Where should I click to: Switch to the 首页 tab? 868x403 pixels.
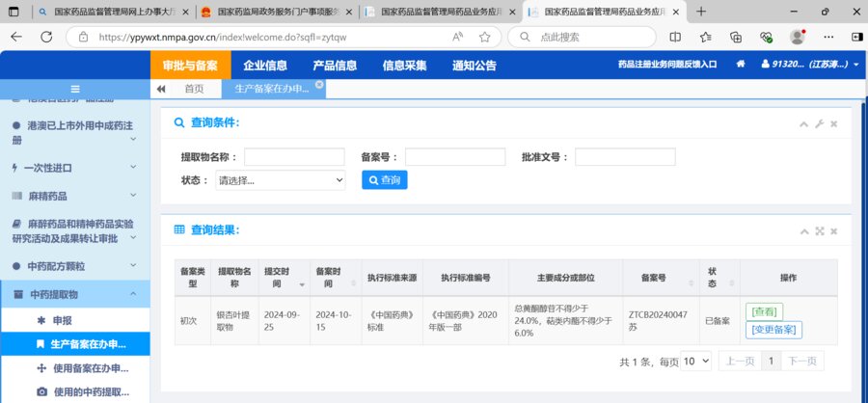tap(194, 89)
